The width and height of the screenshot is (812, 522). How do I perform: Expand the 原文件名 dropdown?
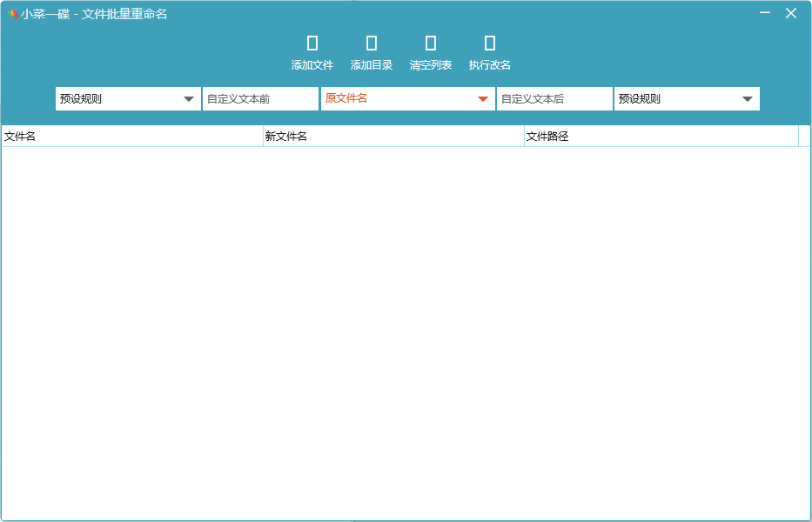click(x=407, y=99)
